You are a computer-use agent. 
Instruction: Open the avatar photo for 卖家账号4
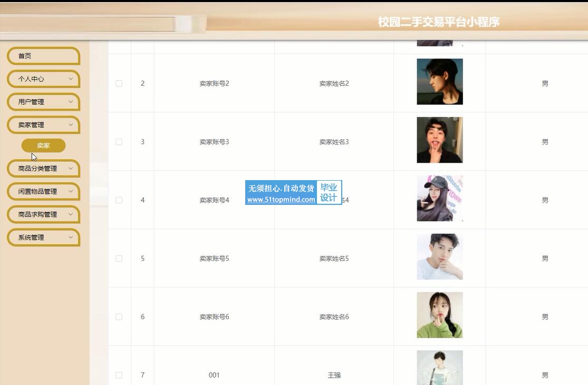[440, 199]
